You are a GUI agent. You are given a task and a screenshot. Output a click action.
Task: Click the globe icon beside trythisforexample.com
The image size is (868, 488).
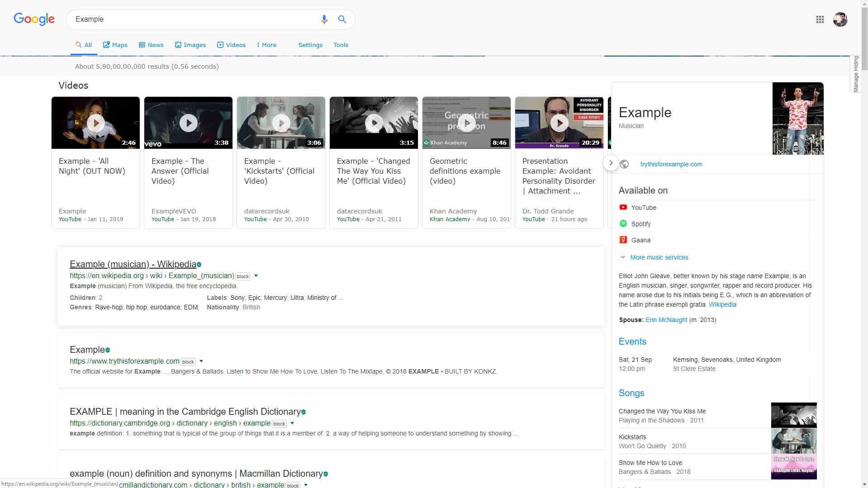[624, 164]
